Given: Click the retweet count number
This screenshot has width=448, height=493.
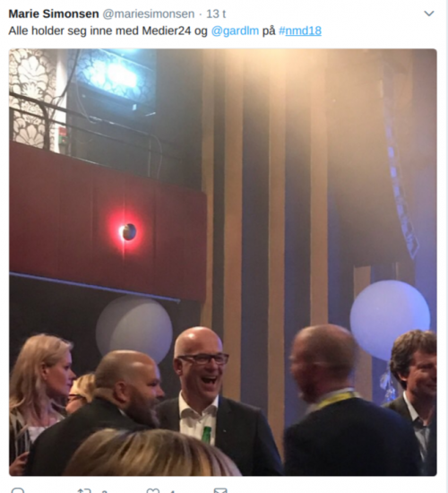Looking at the screenshot, I should [105, 491].
